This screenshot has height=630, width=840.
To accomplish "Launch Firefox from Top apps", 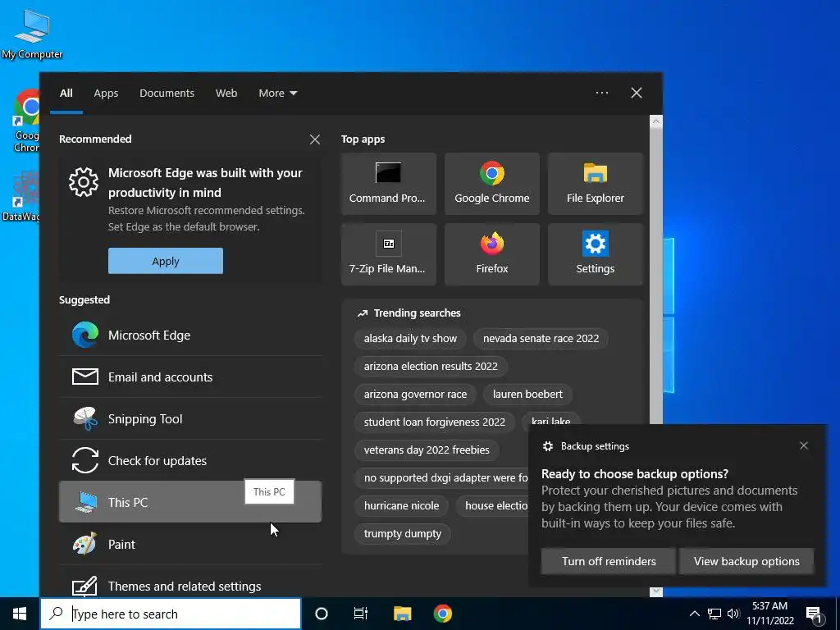I will (492, 254).
